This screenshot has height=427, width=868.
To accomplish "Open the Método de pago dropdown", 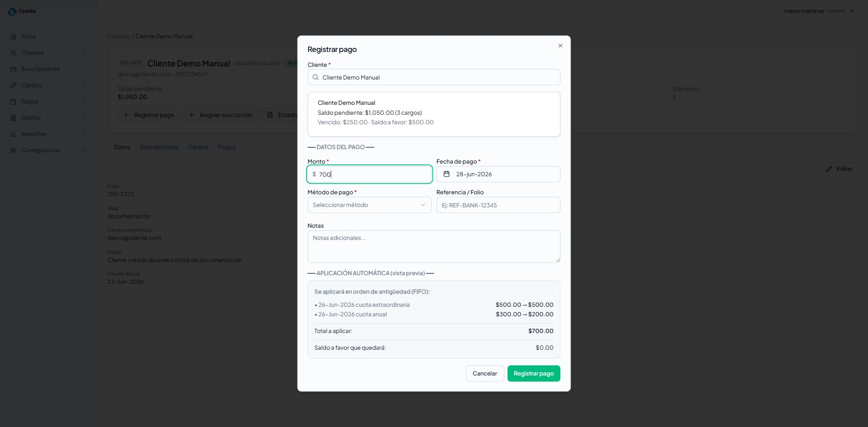I will pyautogui.click(x=369, y=205).
